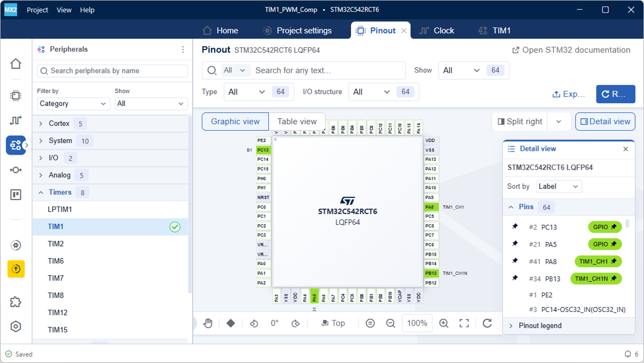The image size is (644, 363).
Task: Open the Help menu
Action: (87, 10)
